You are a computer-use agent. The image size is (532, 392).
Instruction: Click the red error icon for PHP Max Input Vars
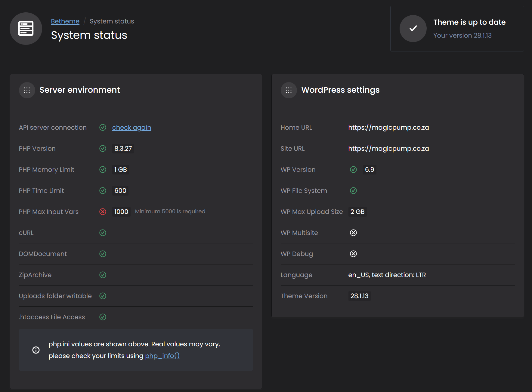[x=103, y=212]
